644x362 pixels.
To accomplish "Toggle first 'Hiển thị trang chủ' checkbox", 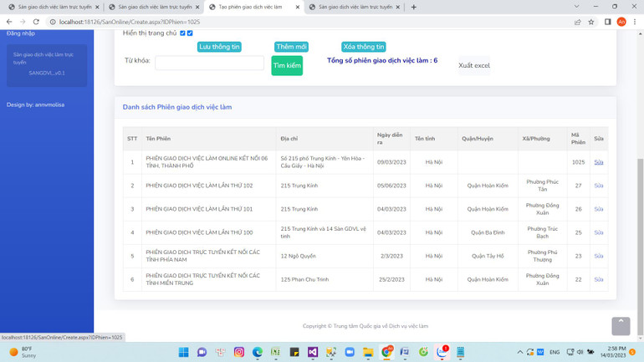I will coord(182,33).
